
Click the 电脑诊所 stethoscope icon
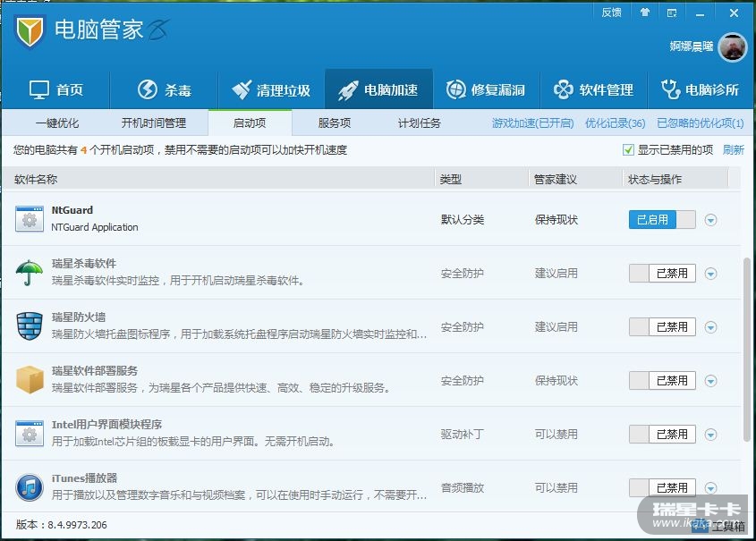[x=670, y=89]
